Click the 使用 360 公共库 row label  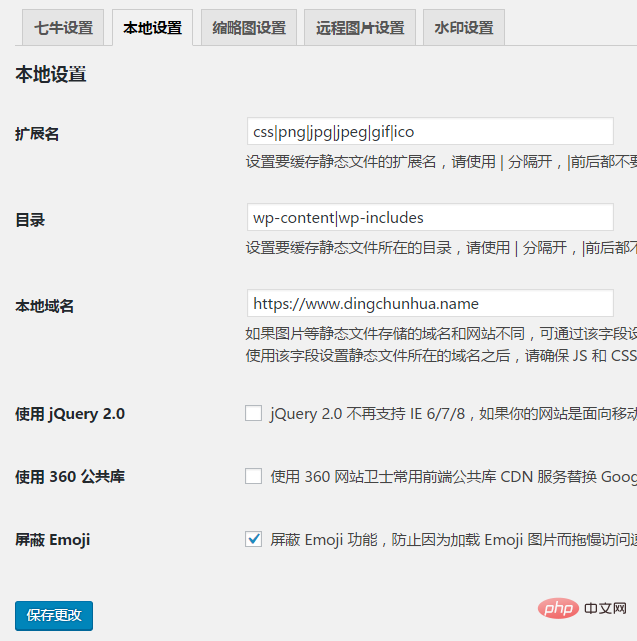click(70, 477)
